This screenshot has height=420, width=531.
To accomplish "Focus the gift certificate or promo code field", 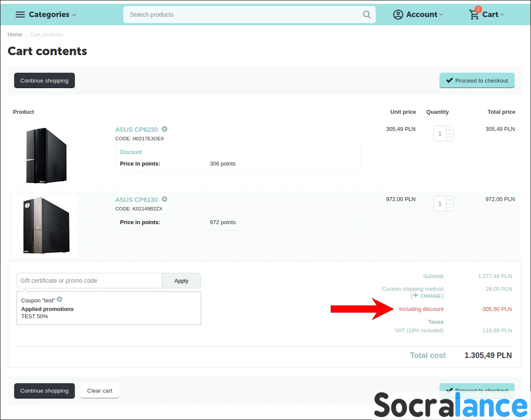I will point(89,281).
